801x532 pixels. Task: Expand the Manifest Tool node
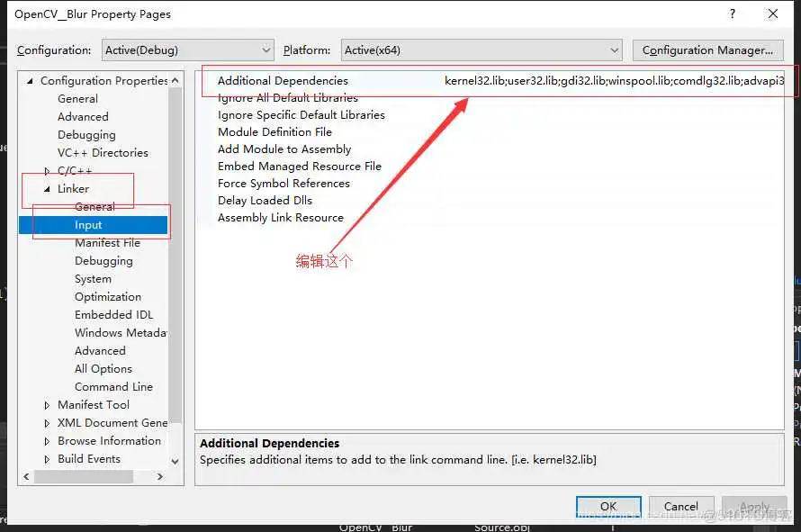[x=48, y=405]
